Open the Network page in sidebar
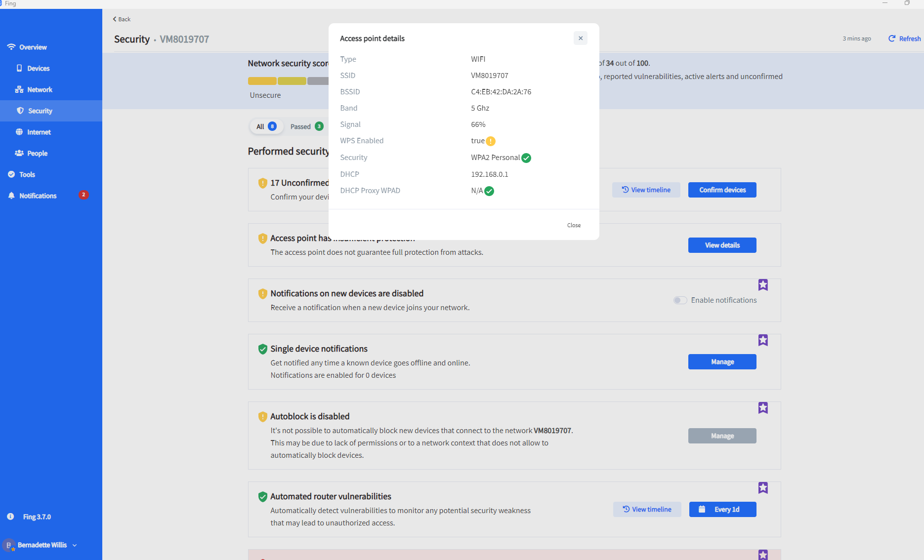The height and width of the screenshot is (560, 924). tap(40, 90)
